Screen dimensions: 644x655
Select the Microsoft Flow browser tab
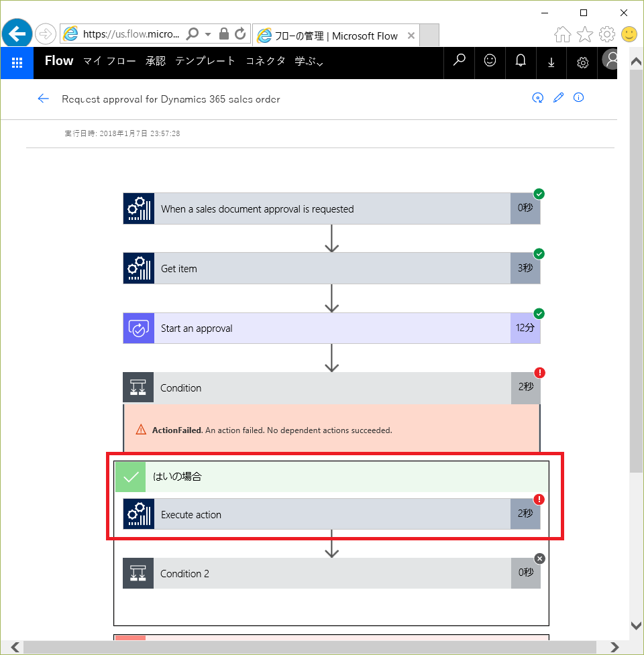[x=335, y=36]
